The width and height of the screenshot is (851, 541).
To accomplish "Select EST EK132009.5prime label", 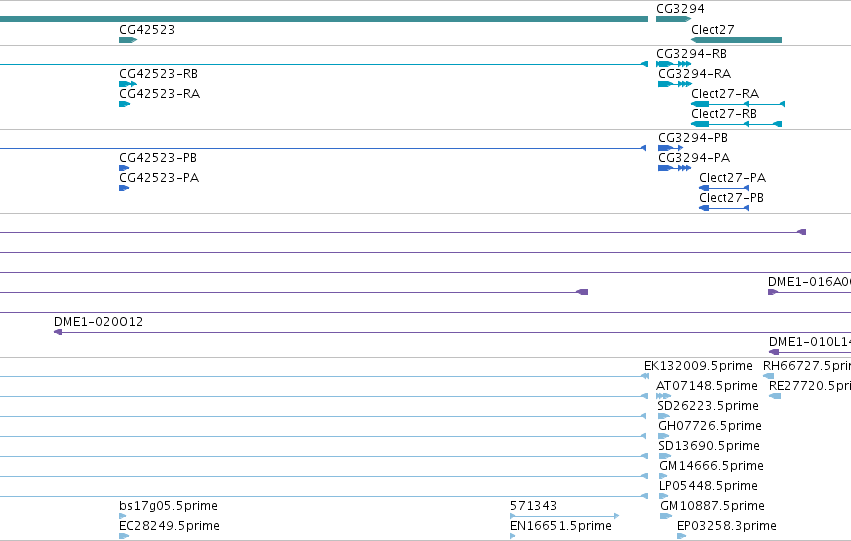I will pyautogui.click(x=698, y=366).
